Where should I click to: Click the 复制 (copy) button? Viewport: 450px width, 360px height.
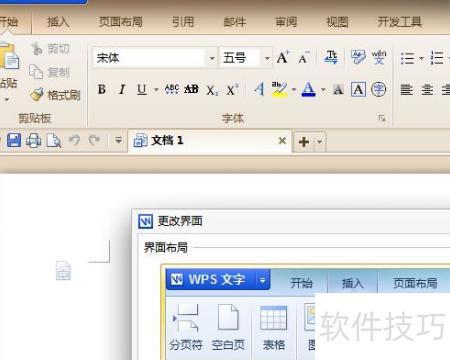(49, 72)
